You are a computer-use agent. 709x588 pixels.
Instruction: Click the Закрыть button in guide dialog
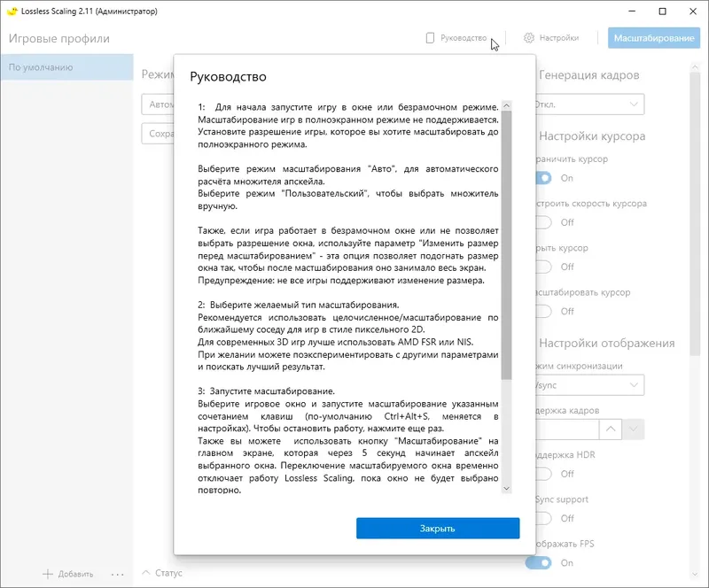pos(438,528)
